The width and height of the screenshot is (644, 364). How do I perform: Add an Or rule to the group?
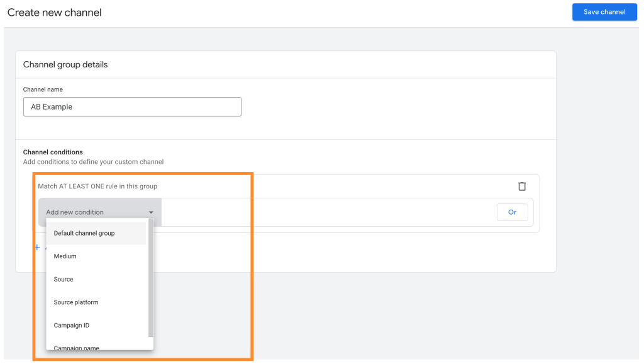512,212
